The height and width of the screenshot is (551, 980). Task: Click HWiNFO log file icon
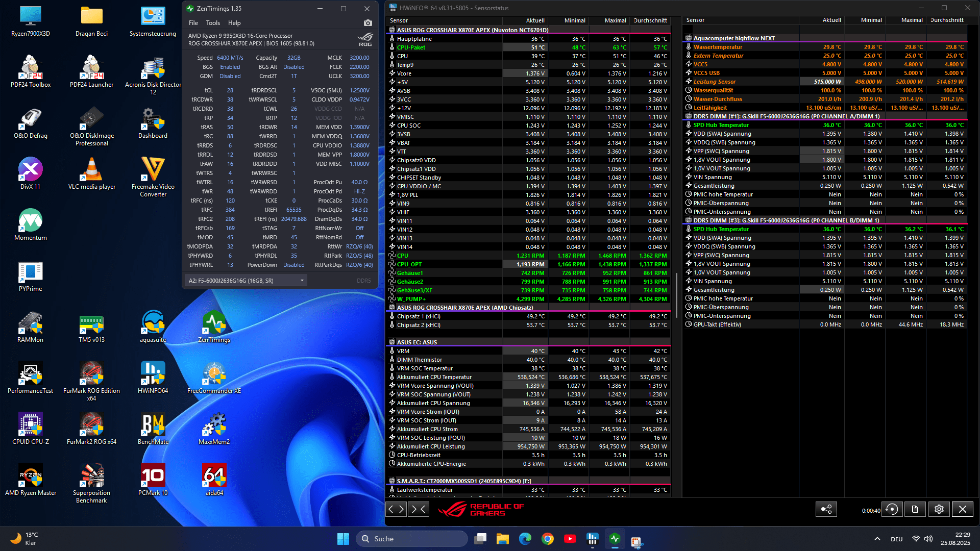pos(915,509)
